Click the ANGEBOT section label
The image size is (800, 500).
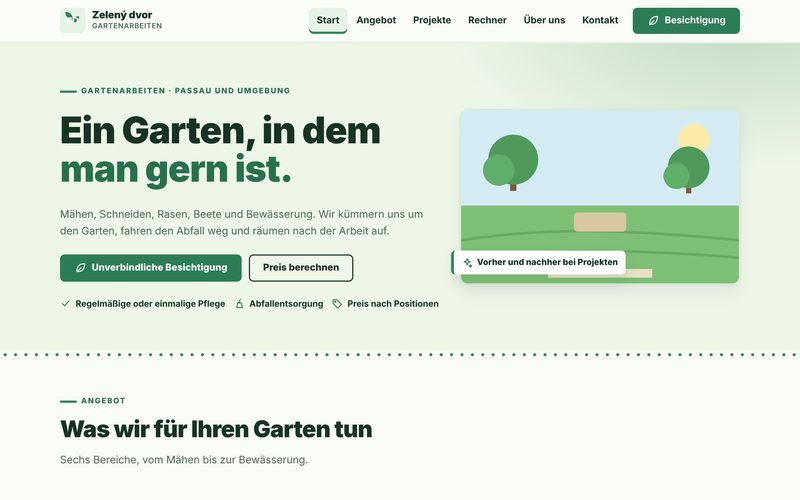click(103, 401)
